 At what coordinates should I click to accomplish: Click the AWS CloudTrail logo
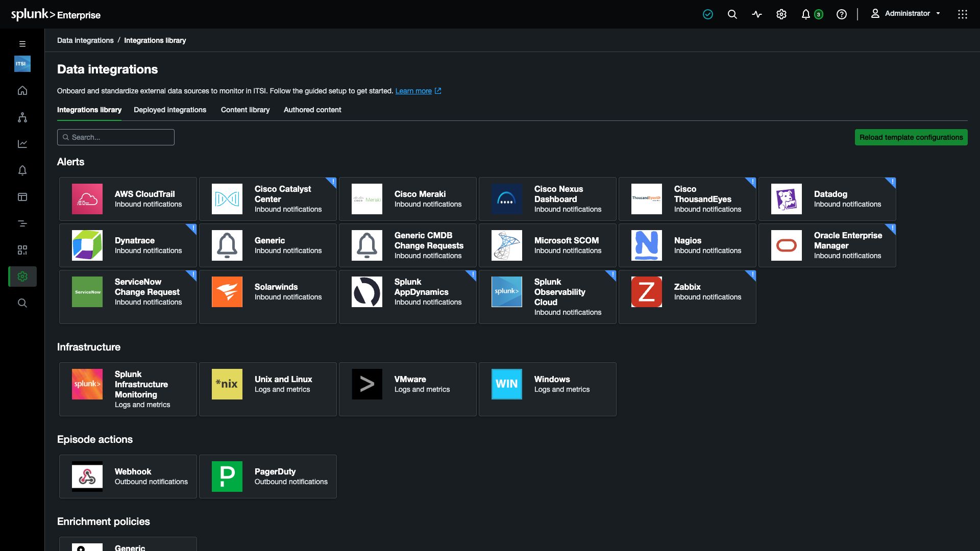click(x=87, y=199)
